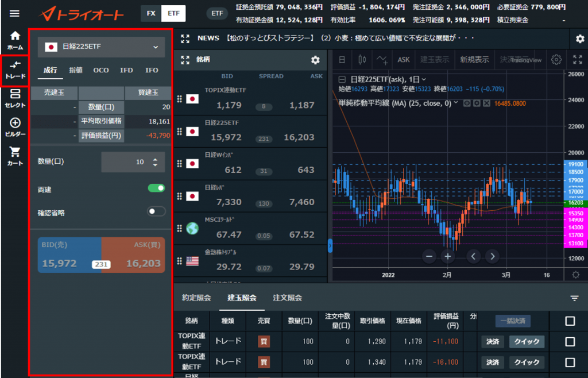Grab the drag handle of the MSCIﾜｰﾙﾄﾞ row
This screenshot has height=378, width=588.
pos(179,229)
